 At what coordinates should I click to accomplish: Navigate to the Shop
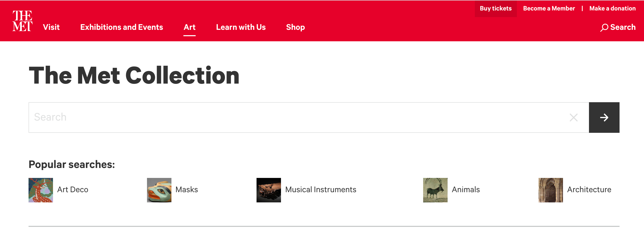point(296,27)
